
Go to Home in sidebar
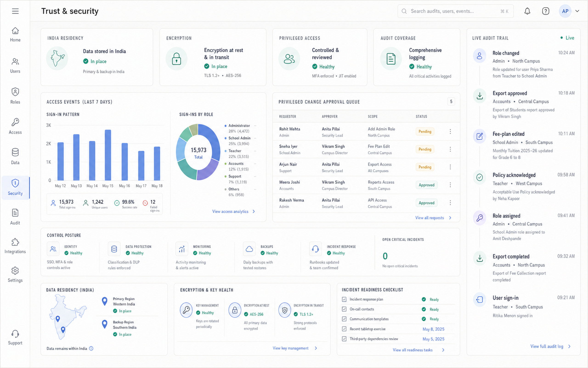point(15,34)
